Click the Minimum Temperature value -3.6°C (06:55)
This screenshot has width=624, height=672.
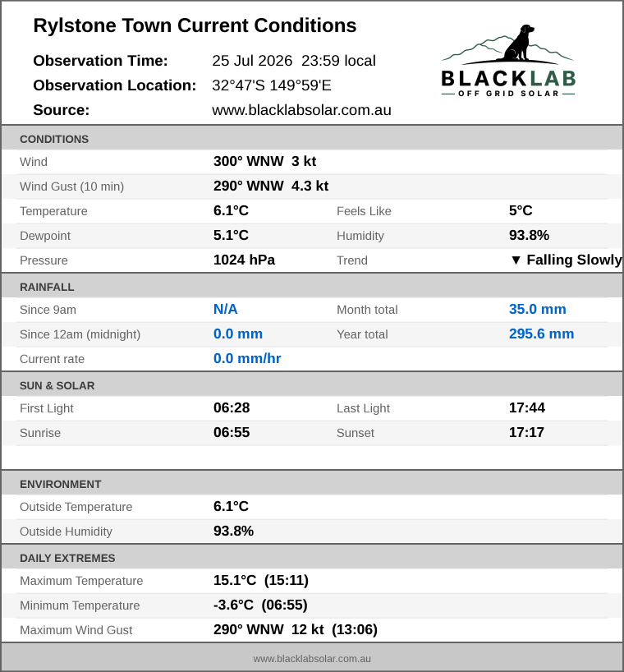(260, 605)
